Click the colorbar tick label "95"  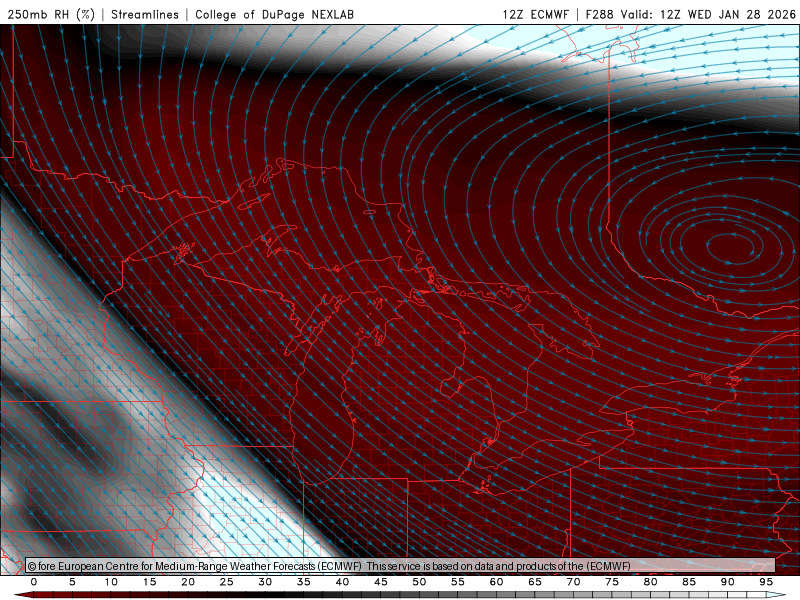tap(766, 582)
